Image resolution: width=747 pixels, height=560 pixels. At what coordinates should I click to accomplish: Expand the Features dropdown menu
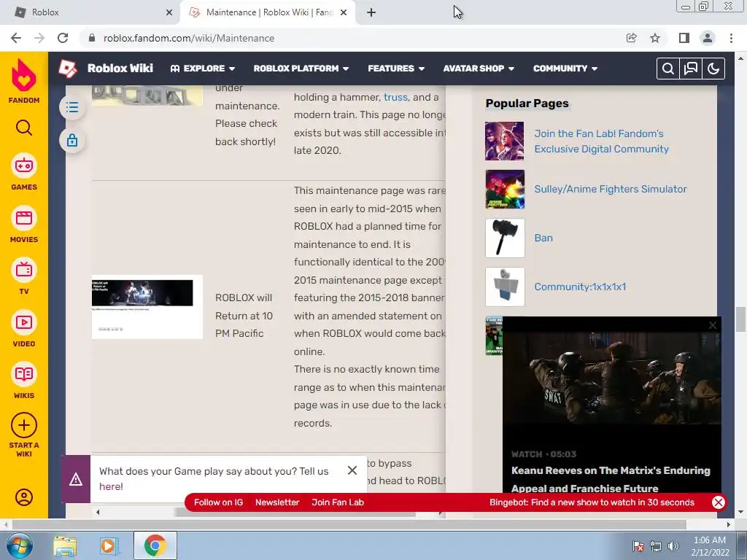click(396, 69)
